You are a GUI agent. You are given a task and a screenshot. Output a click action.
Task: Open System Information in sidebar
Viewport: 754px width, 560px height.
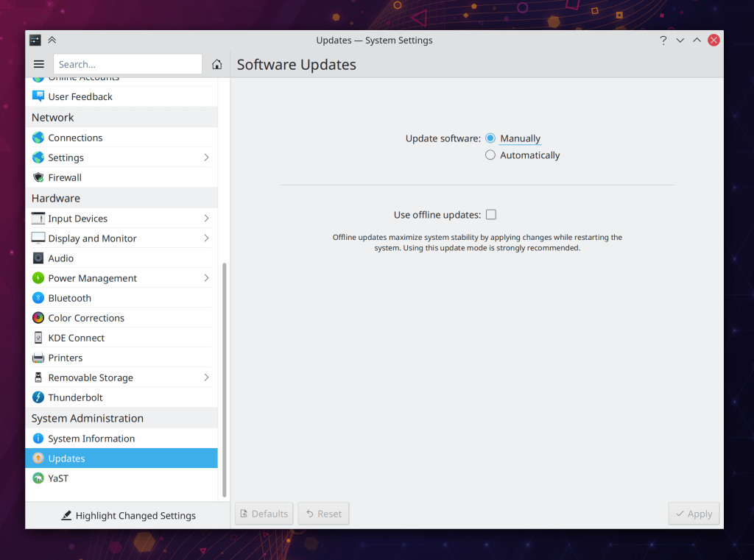click(91, 439)
